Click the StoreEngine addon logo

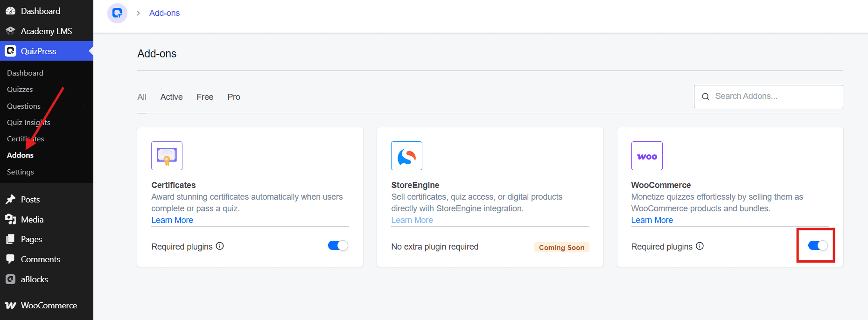point(406,156)
